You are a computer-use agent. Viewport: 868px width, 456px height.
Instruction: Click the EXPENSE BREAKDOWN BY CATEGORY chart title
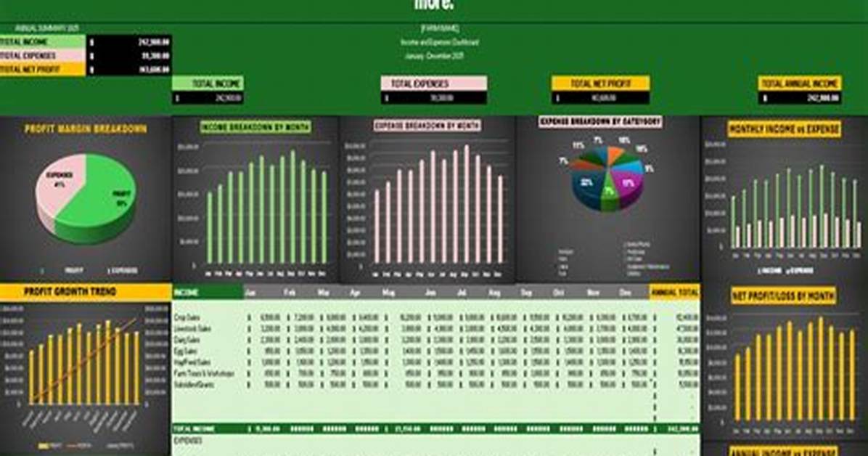pos(600,121)
